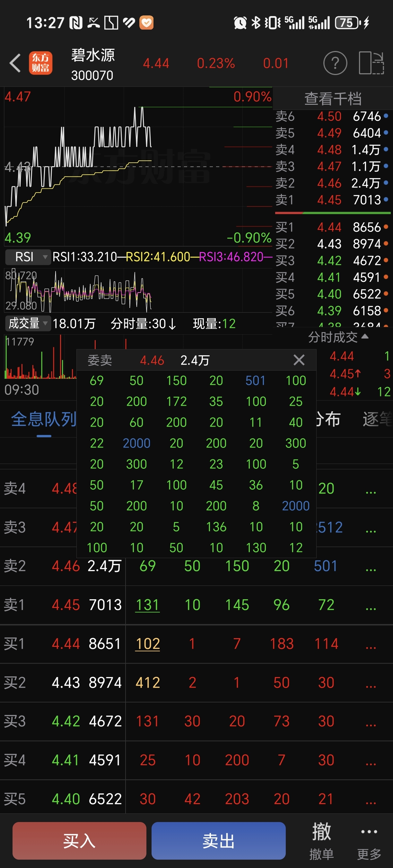The width and height of the screenshot is (393, 868).
Task: Tap the orange dot beside 买2 8974
Action: tap(386, 243)
